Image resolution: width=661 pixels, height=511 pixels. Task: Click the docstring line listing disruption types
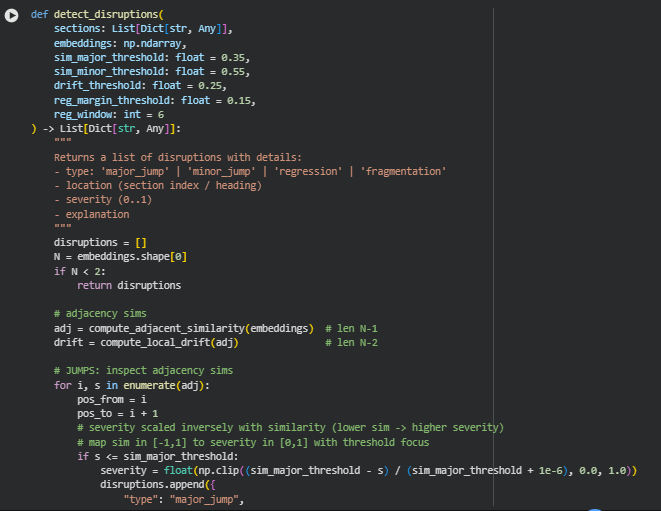tap(250, 171)
